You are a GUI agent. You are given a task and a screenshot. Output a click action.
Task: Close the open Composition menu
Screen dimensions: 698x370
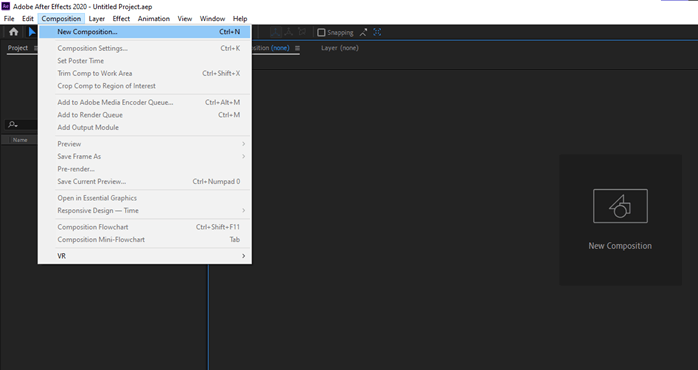coord(61,19)
